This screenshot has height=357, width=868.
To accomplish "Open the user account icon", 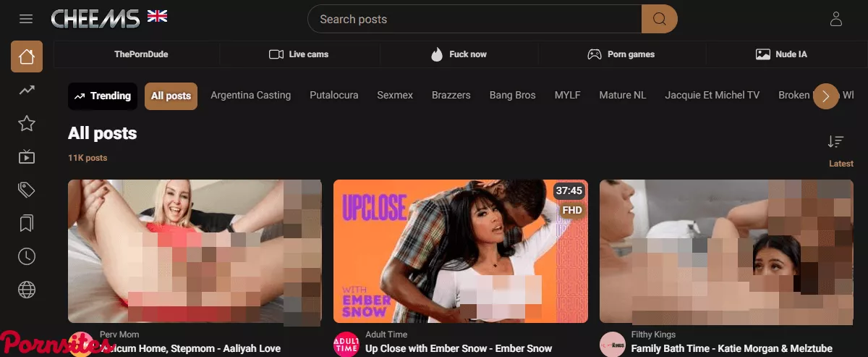I will [x=836, y=19].
